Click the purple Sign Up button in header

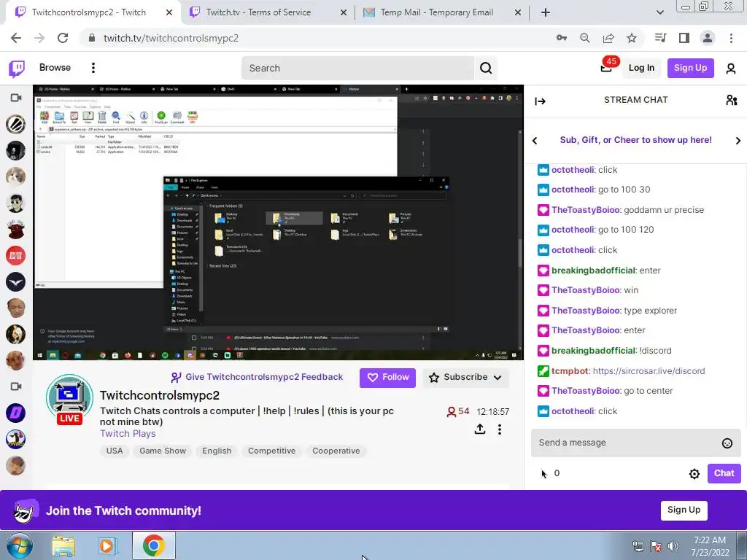coord(690,68)
